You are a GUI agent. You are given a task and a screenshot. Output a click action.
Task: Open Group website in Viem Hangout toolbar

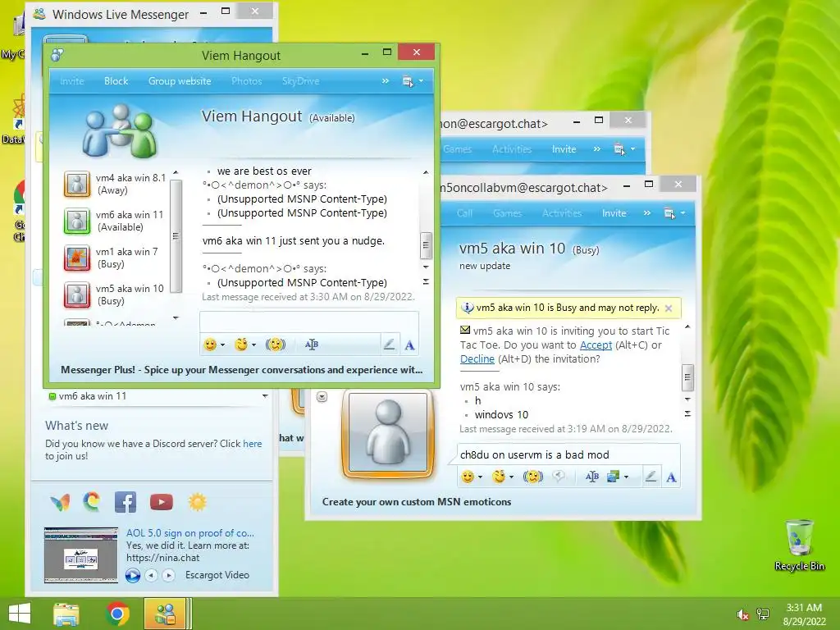[180, 81]
